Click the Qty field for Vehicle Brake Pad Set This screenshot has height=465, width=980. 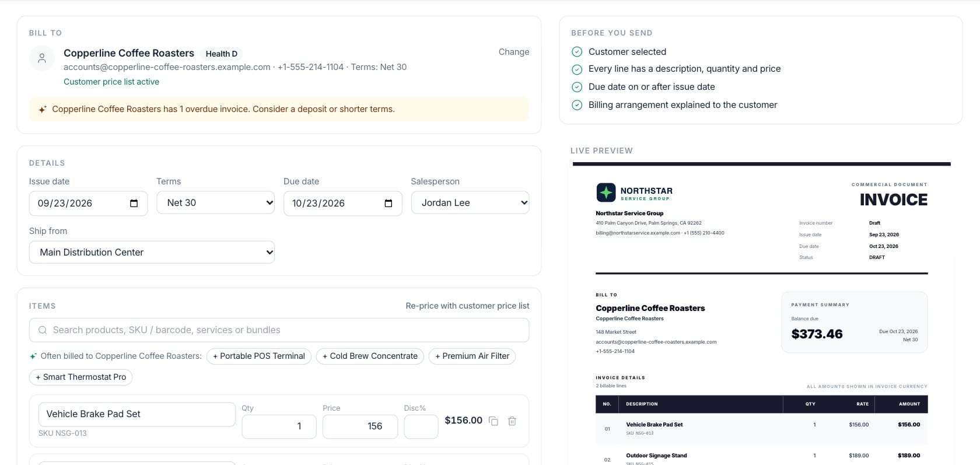pos(279,426)
